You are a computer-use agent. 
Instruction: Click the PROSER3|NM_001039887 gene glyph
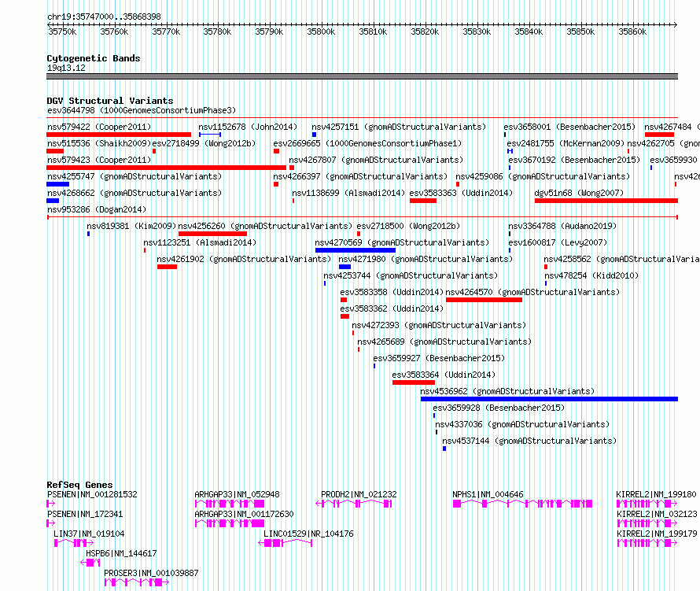pyautogui.click(x=137, y=582)
